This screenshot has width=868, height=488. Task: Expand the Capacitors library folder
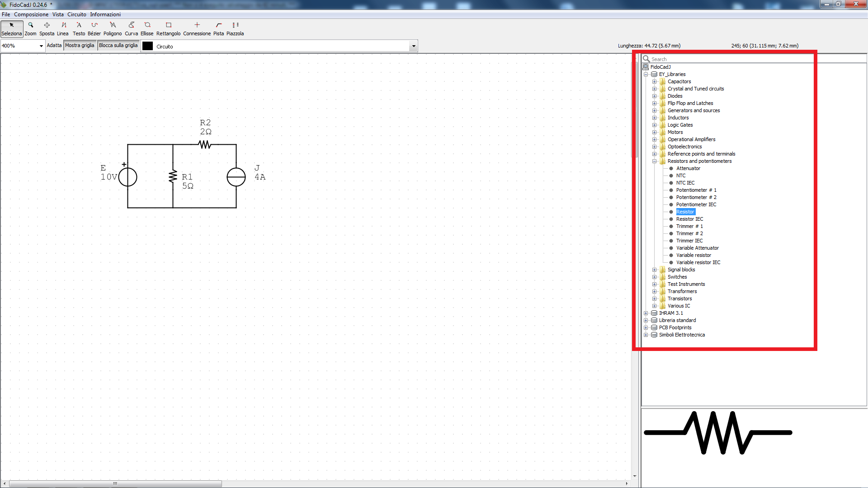pos(654,82)
